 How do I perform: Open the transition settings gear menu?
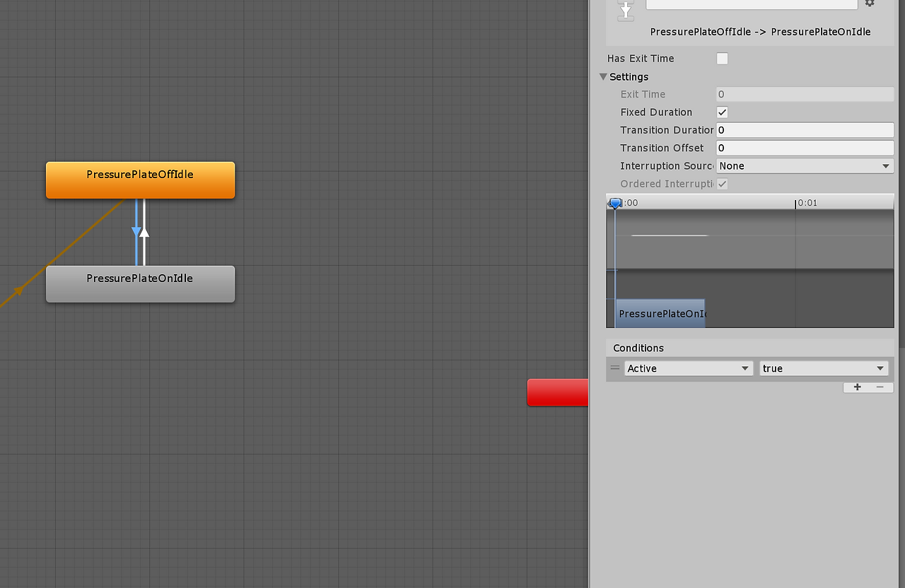pos(870,3)
